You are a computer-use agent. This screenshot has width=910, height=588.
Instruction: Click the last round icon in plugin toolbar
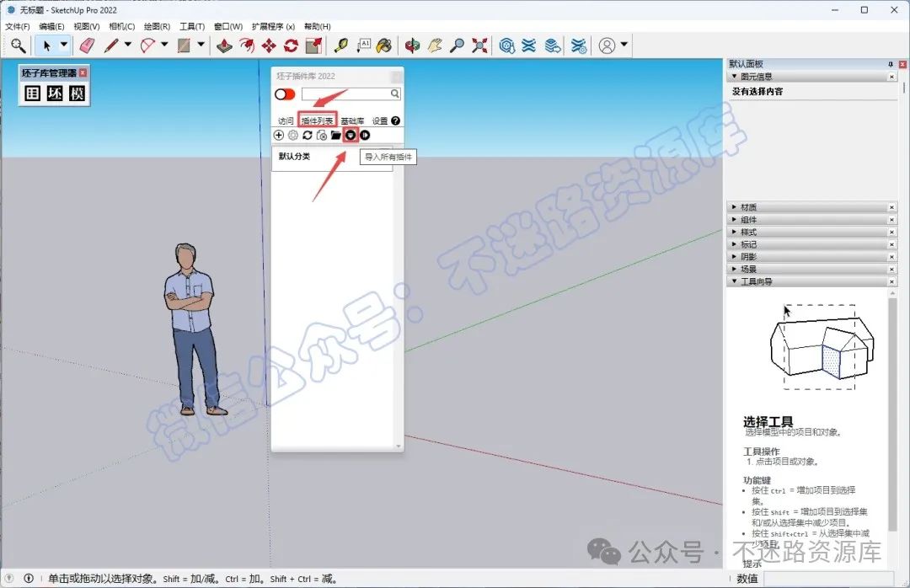365,136
